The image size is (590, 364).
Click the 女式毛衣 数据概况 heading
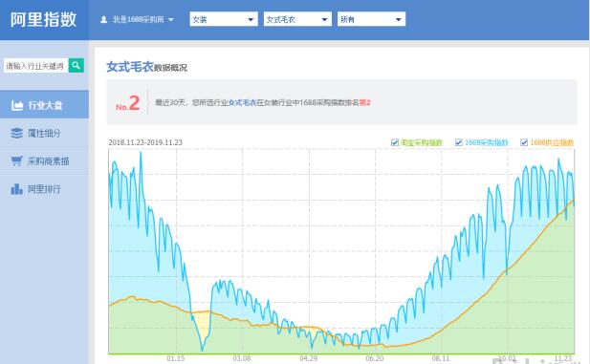146,67
